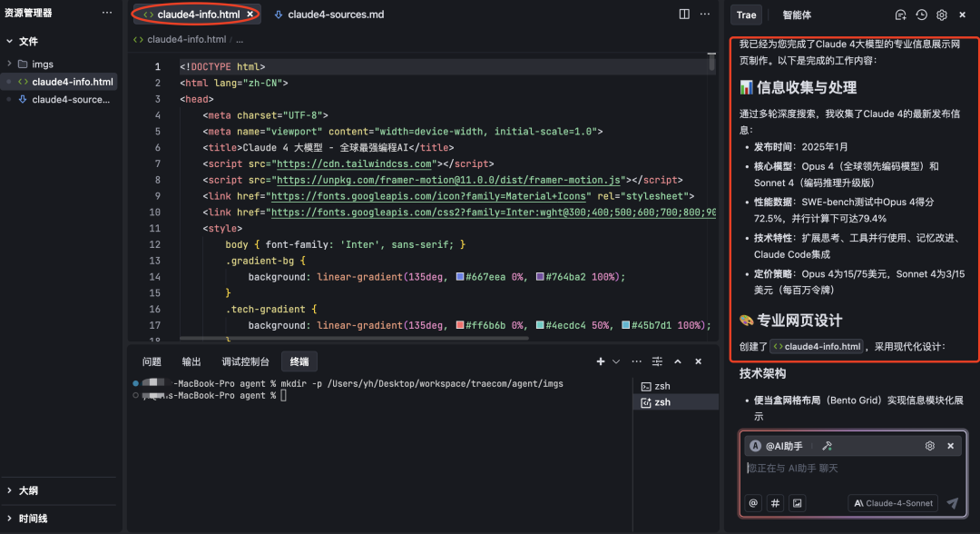Open claude4-info.html file chip in chat
The width and height of the screenshot is (980, 534).
[x=818, y=346]
